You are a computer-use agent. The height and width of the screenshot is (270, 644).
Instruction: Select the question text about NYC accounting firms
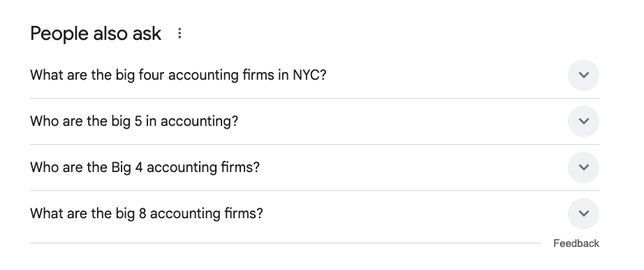178,75
